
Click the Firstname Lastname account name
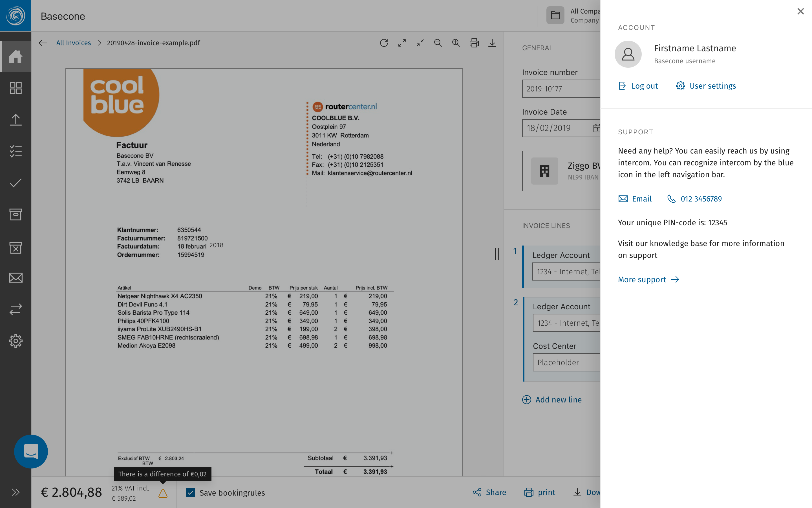click(x=695, y=48)
